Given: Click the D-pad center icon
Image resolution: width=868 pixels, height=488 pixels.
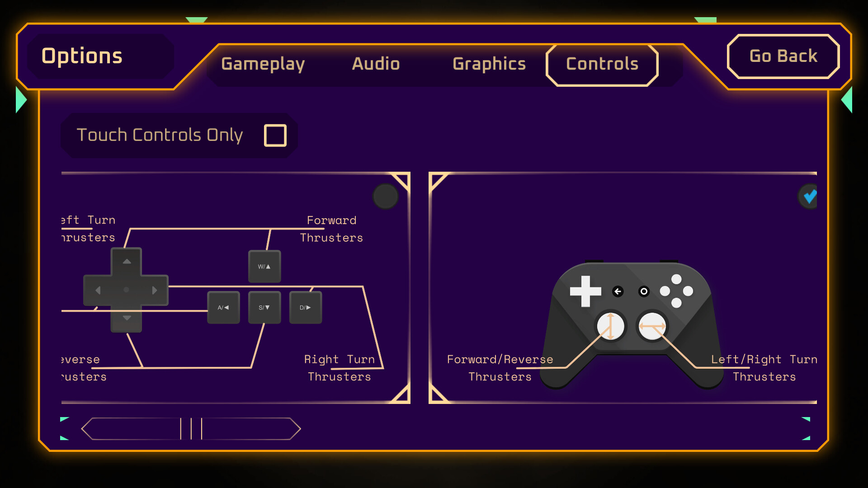Looking at the screenshot, I should (127, 291).
